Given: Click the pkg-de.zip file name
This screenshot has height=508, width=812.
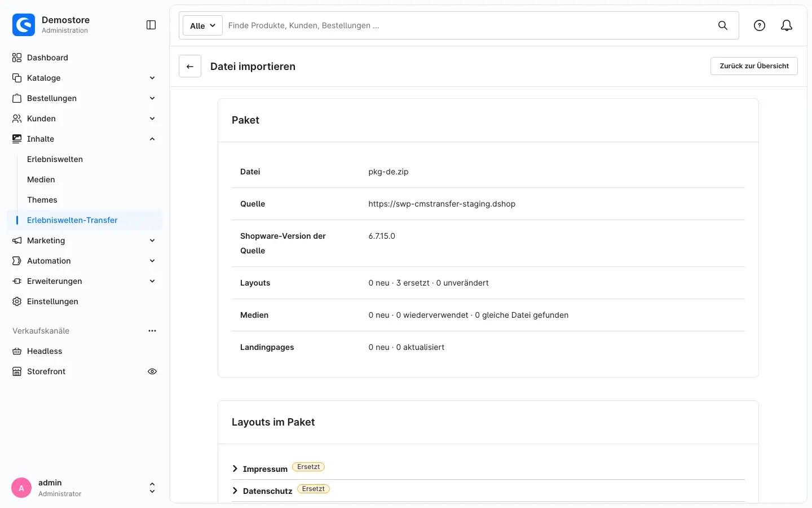Looking at the screenshot, I should (389, 172).
